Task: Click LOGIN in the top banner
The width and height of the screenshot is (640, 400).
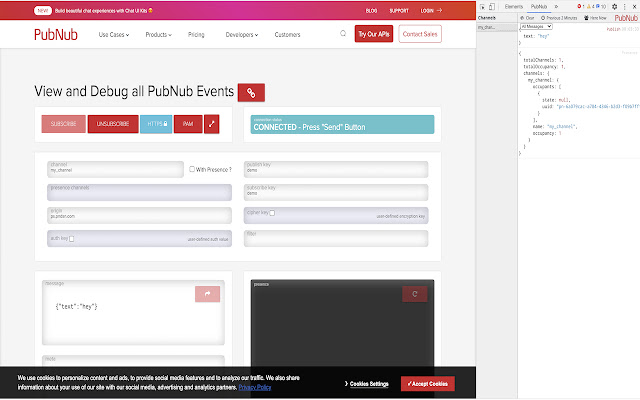Action: [x=427, y=11]
